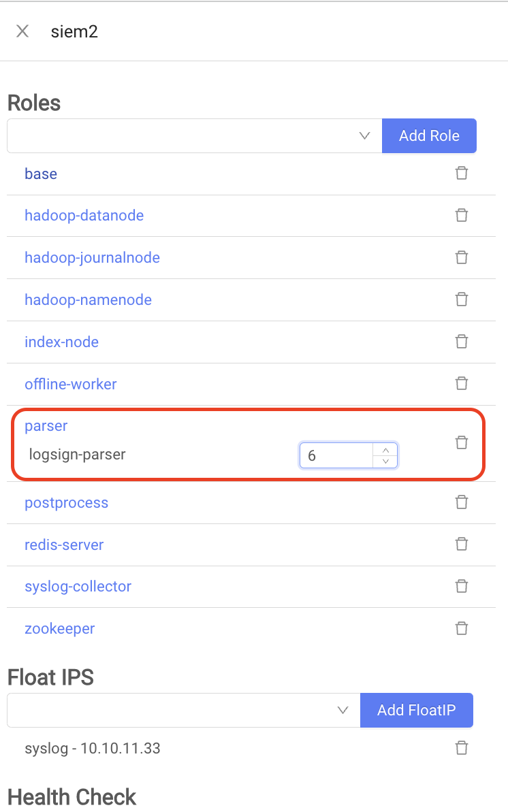Screen dimensions: 508x812
Task: Remove the index-node role
Action: (x=462, y=342)
